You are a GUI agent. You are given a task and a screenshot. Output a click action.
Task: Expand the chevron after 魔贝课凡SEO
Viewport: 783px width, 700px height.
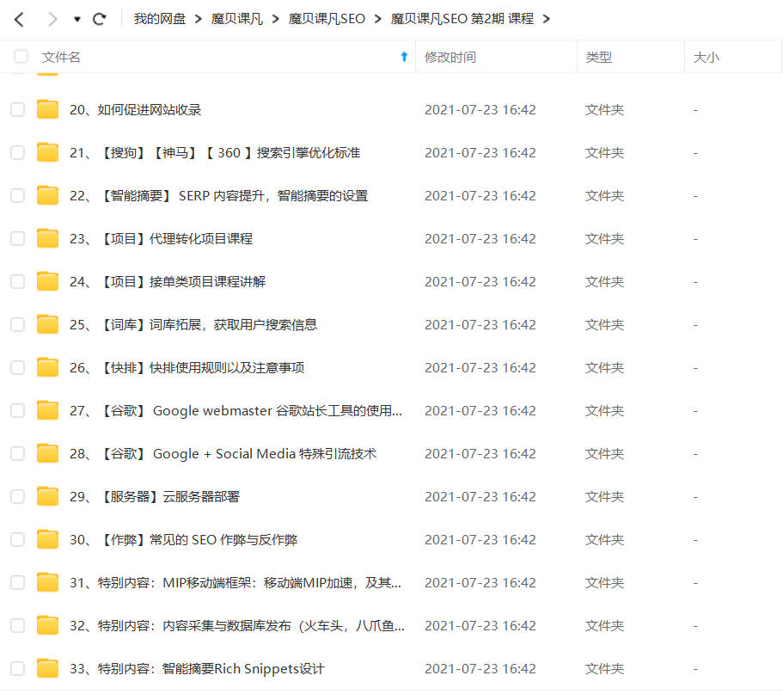pos(378,19)
